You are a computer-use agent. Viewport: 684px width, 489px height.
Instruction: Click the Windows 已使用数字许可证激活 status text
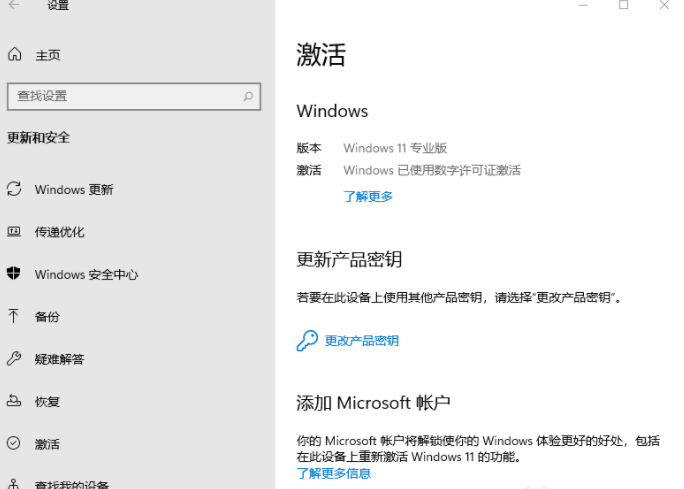click(x=432, y=170)
